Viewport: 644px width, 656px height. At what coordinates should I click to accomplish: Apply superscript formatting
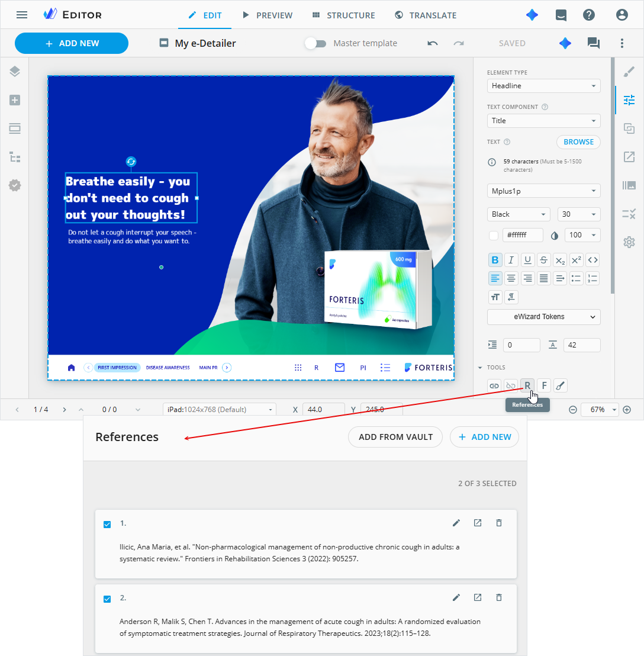coord(577,260)
